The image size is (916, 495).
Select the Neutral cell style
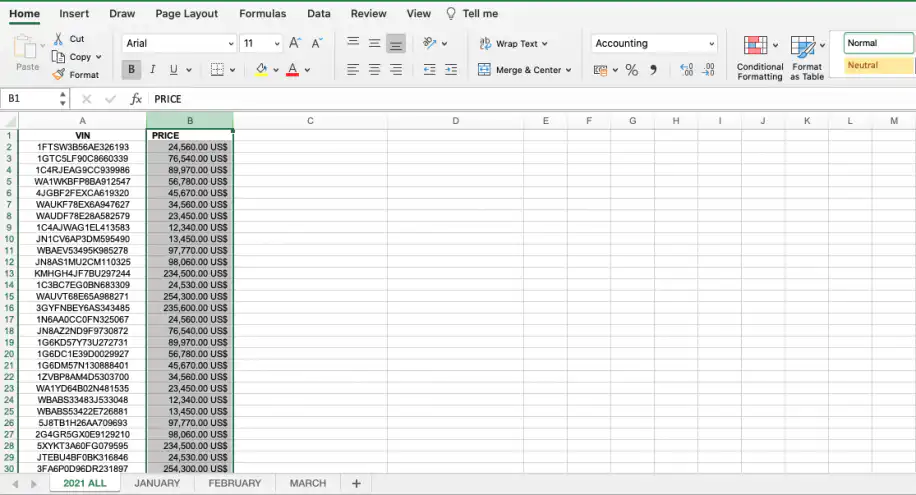pos(878,65)
